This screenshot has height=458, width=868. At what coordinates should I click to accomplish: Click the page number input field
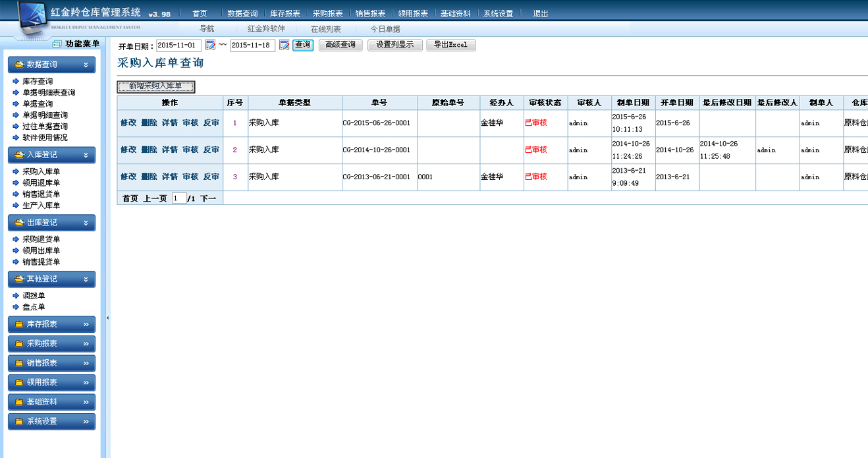(179, 198)
